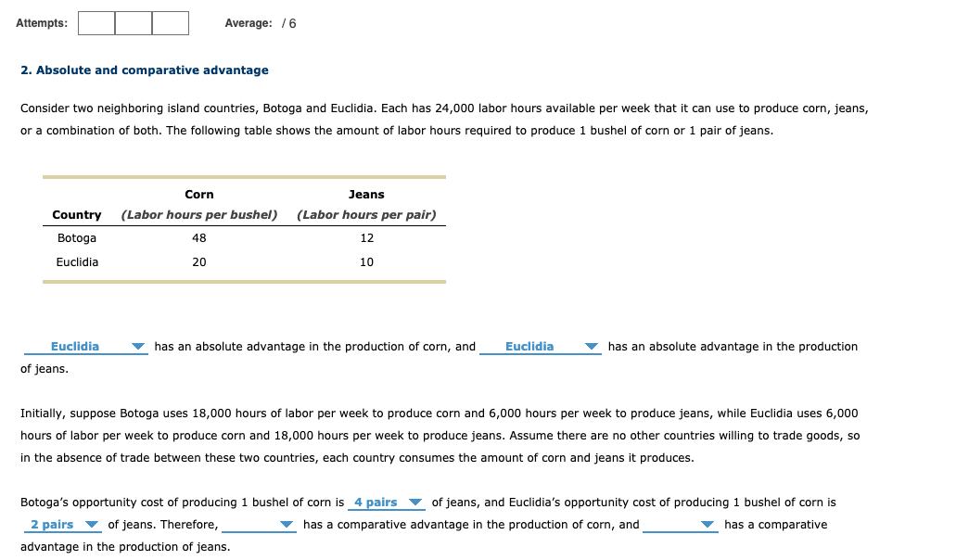Image resolution: width=969 pixels, height=560 pixels.
Task: Click the blue triangle on the '2 pairs' dropdown
Action: 93,524
